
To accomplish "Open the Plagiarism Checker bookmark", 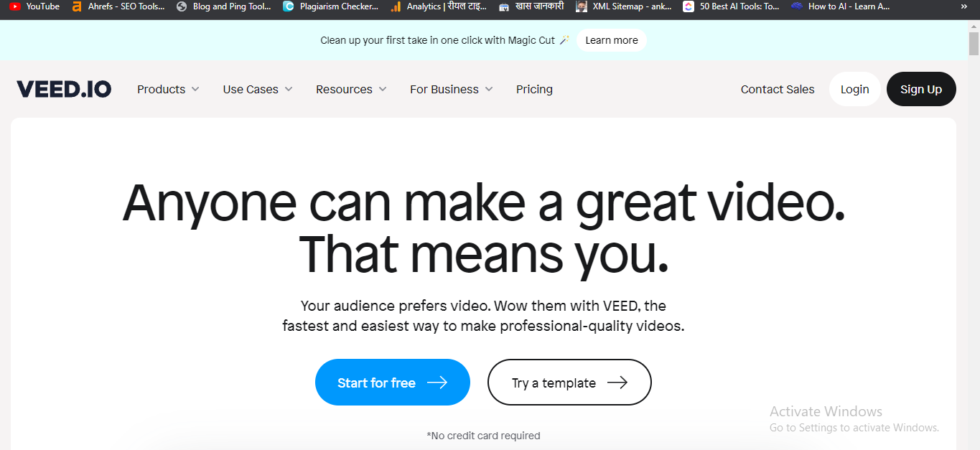I will coord(330,6).
